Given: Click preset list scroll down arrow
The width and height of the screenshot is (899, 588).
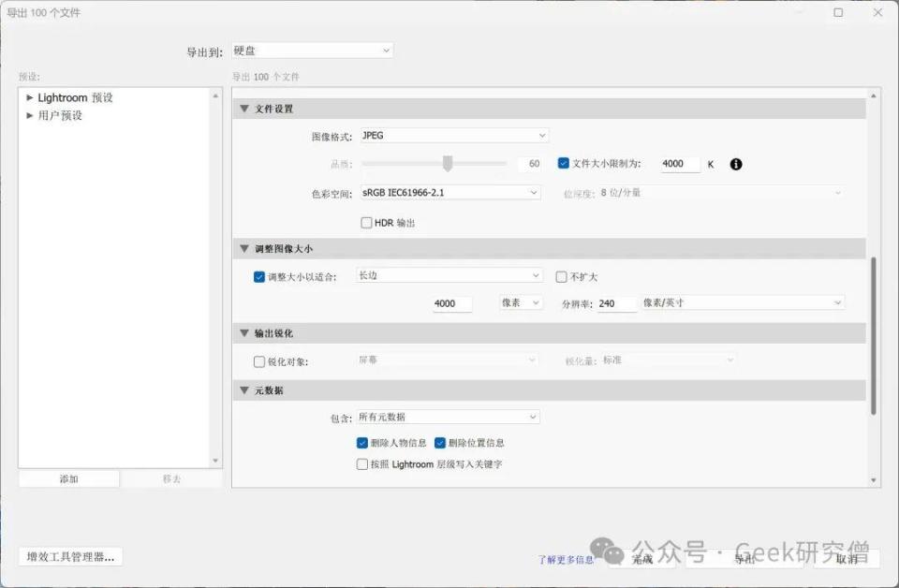Looking at the screenshot, I should [215, 461].
